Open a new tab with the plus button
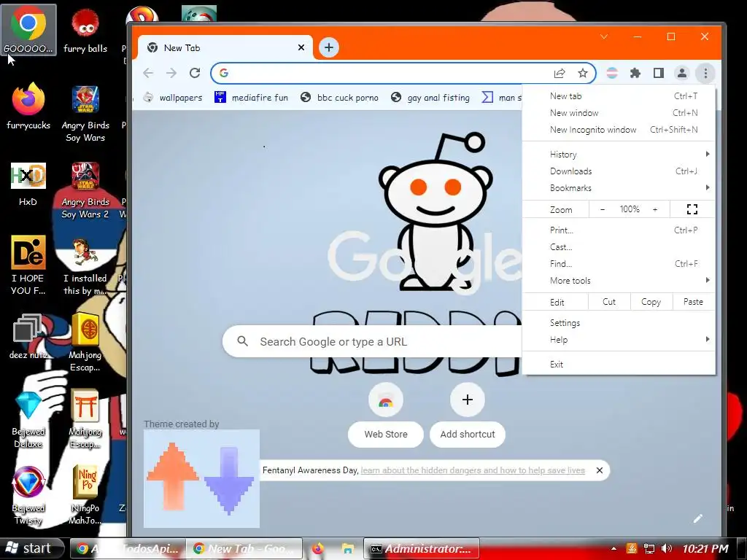Viewport: 747px width, 560px height. [329, 47]
